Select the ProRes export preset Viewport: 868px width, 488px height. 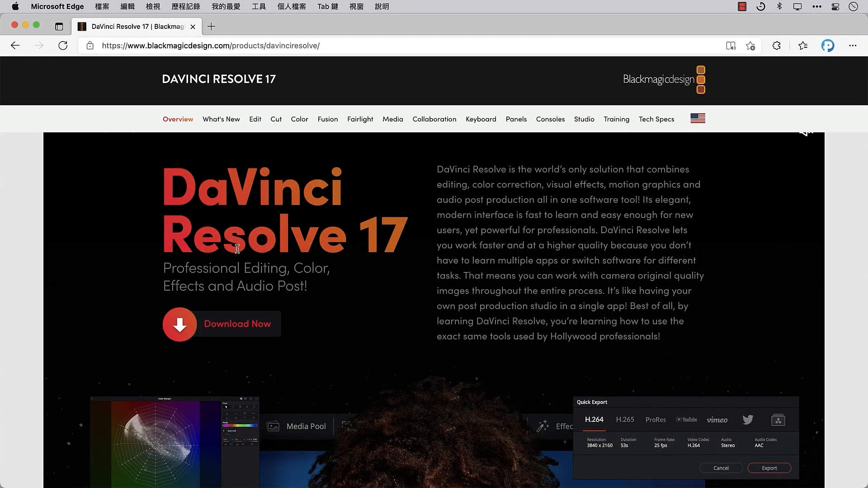click(655, 419)
